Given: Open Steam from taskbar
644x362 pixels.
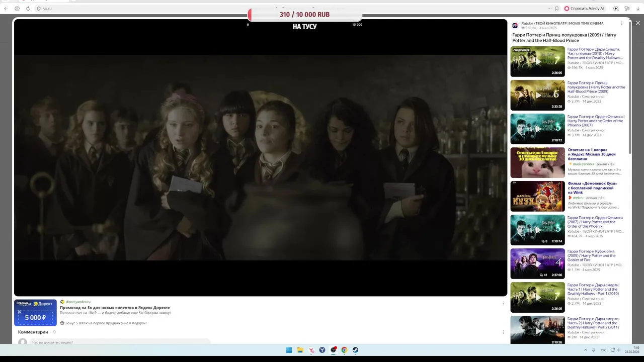Looking at the screenshot, I should point(355,350).
